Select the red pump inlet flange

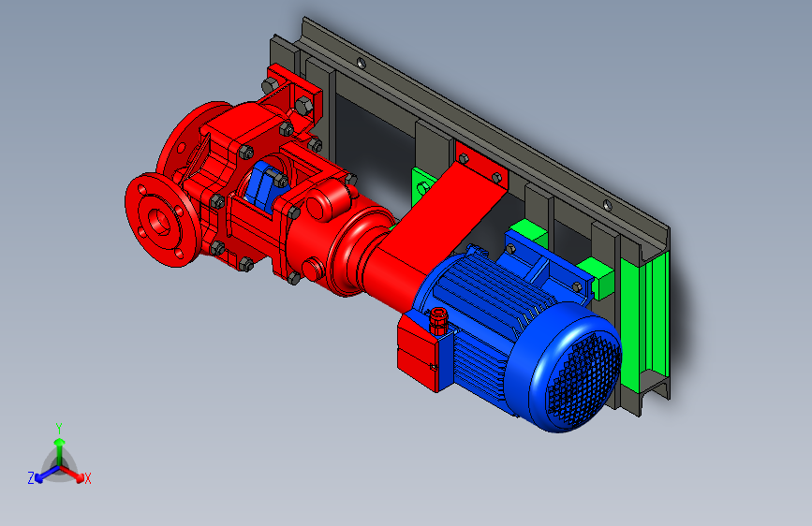[161, 221]
